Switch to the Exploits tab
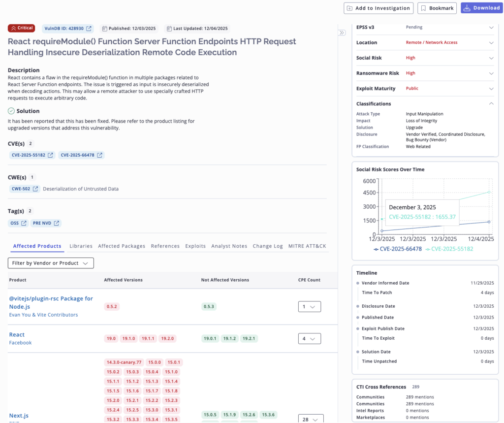 pyautogui.click(x=195, y=246)
